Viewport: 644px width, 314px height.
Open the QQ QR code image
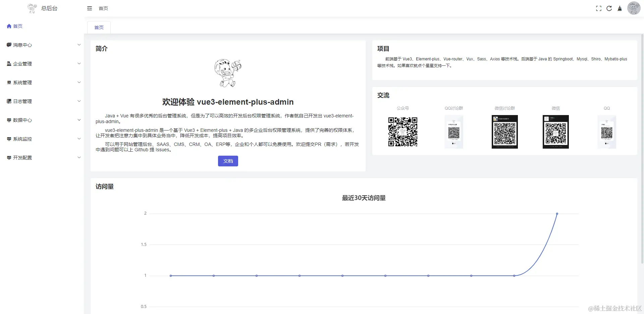pos(607,132)
